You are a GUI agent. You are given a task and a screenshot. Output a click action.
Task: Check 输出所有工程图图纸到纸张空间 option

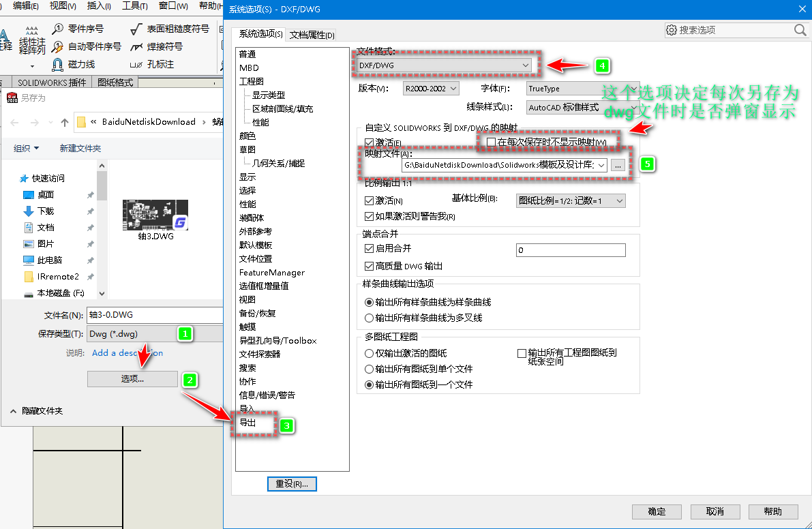coord(522,354)
